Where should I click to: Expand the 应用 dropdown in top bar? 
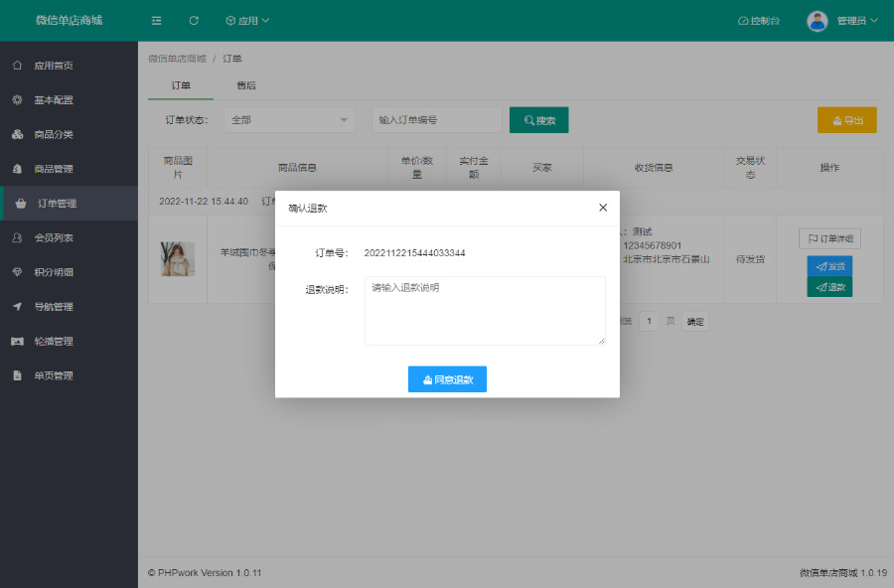tap(247, 21)
